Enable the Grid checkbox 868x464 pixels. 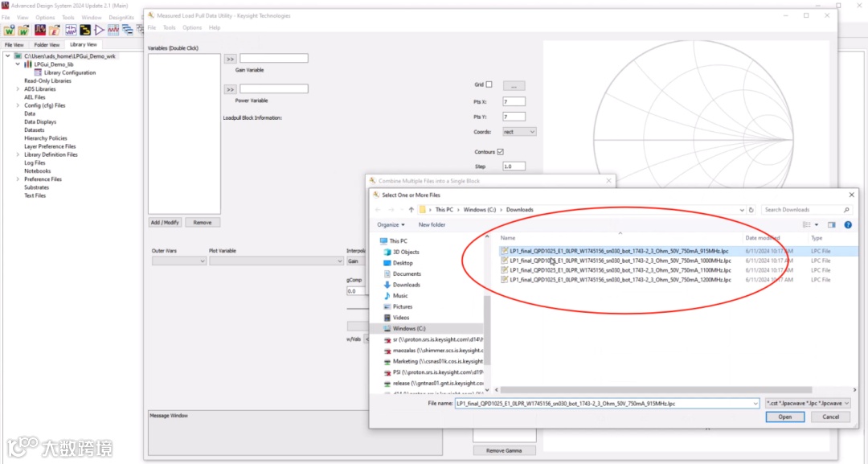coord(489,84)
